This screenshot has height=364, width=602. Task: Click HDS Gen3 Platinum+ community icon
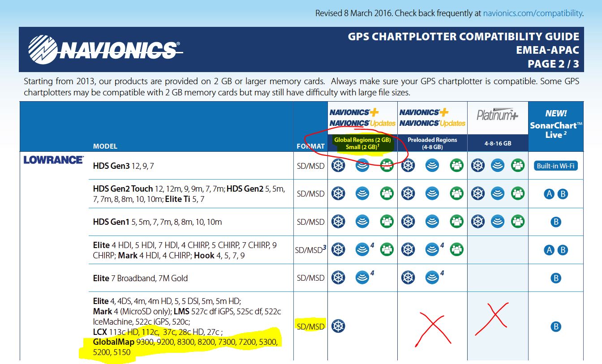coord(517,166)
